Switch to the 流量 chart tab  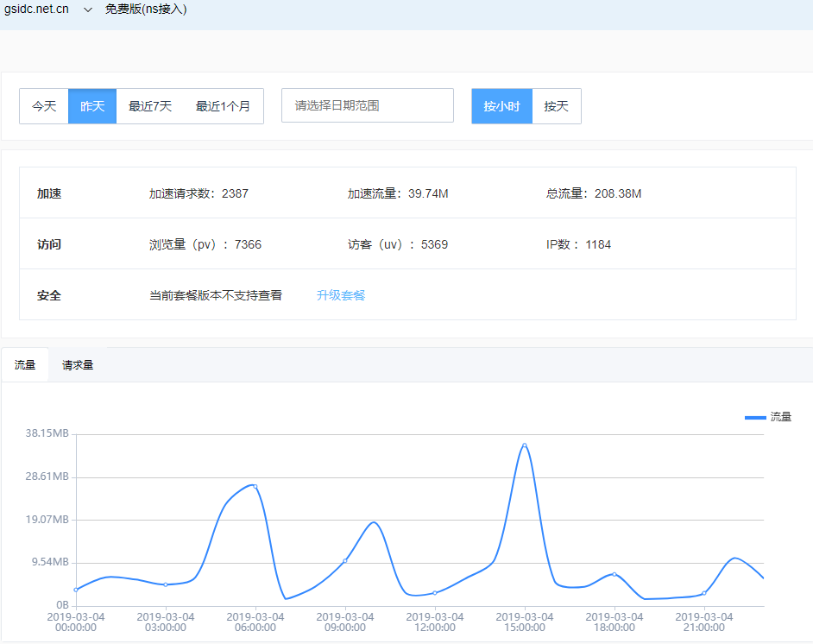tap(25, 365)
